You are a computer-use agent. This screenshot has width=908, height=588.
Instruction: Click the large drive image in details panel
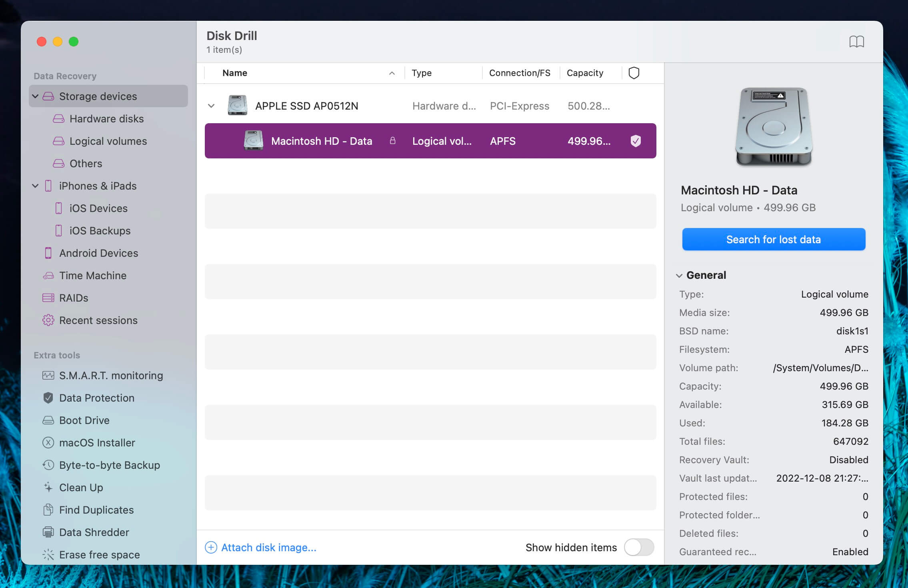point(774,126)
